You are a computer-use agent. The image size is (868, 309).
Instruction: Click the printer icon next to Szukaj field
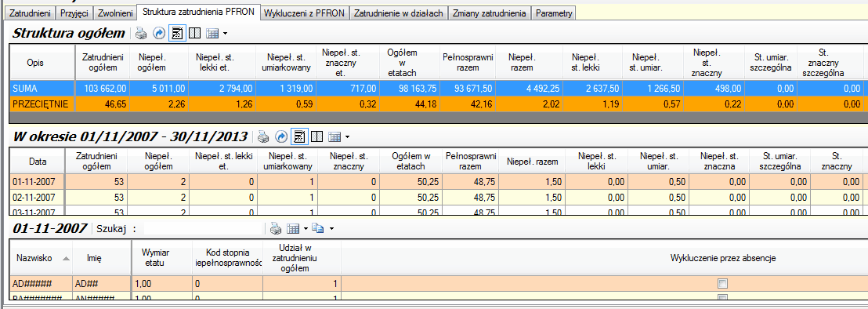(277, 228)
